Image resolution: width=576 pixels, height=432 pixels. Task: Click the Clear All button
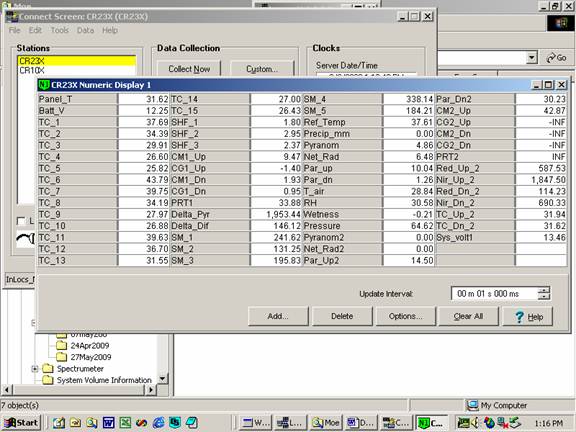(468, 316)
